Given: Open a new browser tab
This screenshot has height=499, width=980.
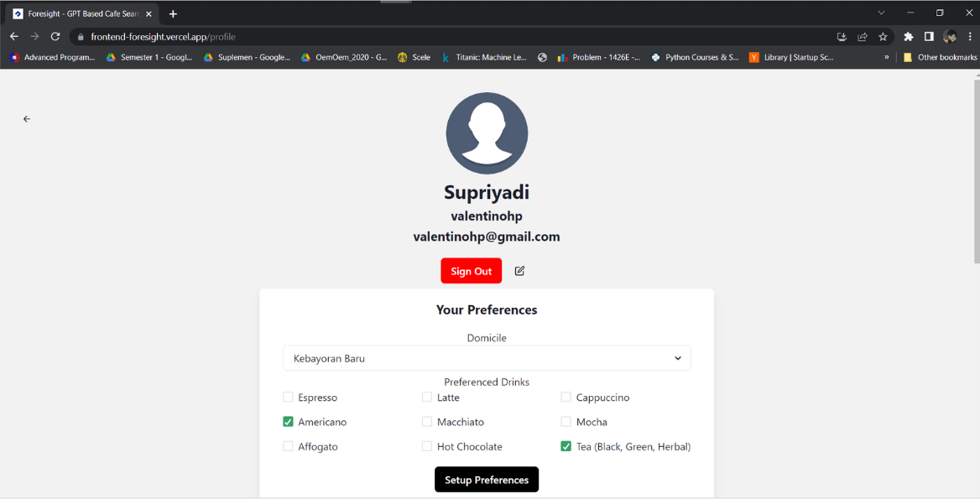Looking at the screenshot, I should [x=173, y=13].
